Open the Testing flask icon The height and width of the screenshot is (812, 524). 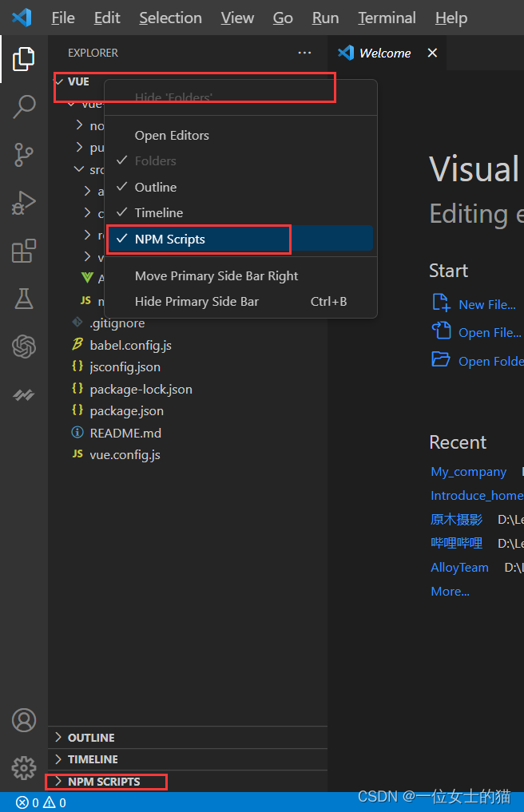pos(24,299)
